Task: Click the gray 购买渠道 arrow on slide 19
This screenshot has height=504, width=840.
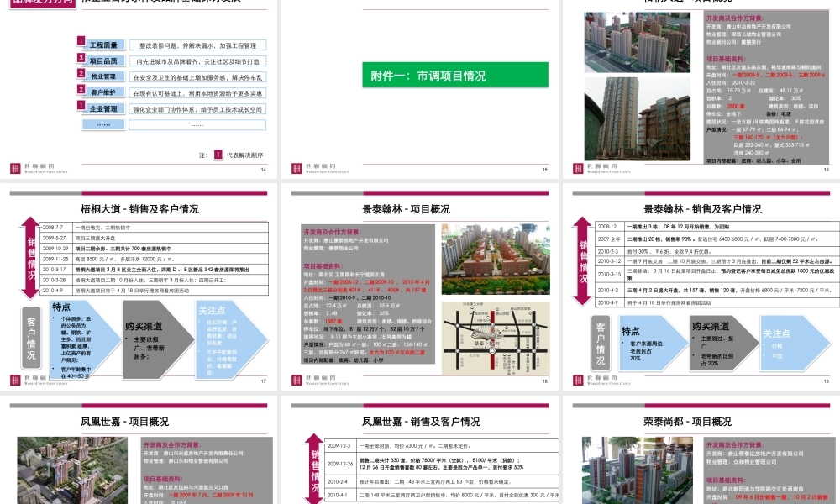Action: click(x=723, y=343)
